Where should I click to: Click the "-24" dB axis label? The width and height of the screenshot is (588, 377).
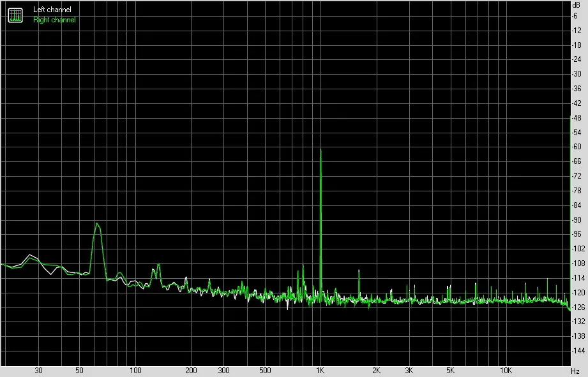[577, 59]
